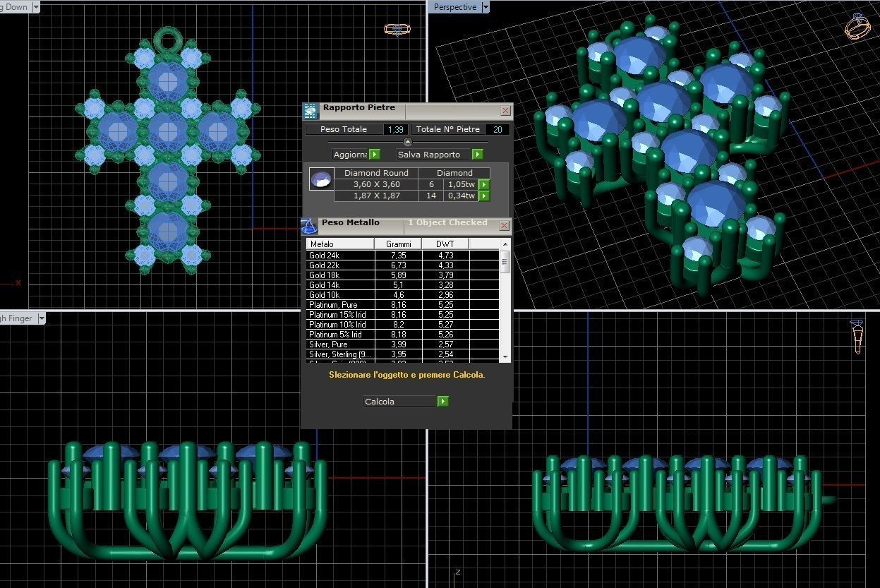Click green arrow on the 0,34tw row
This screenshot has height=588, width=880.
click(x=484, y=196)
